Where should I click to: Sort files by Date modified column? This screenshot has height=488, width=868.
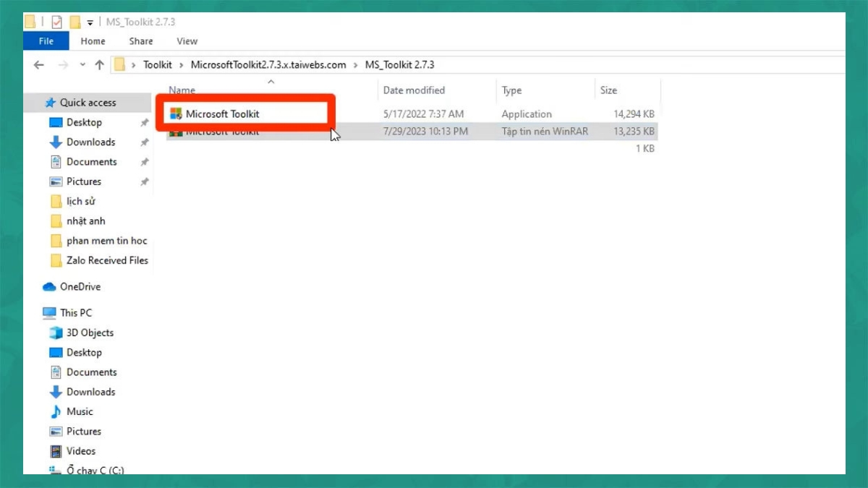coord(414,90)
